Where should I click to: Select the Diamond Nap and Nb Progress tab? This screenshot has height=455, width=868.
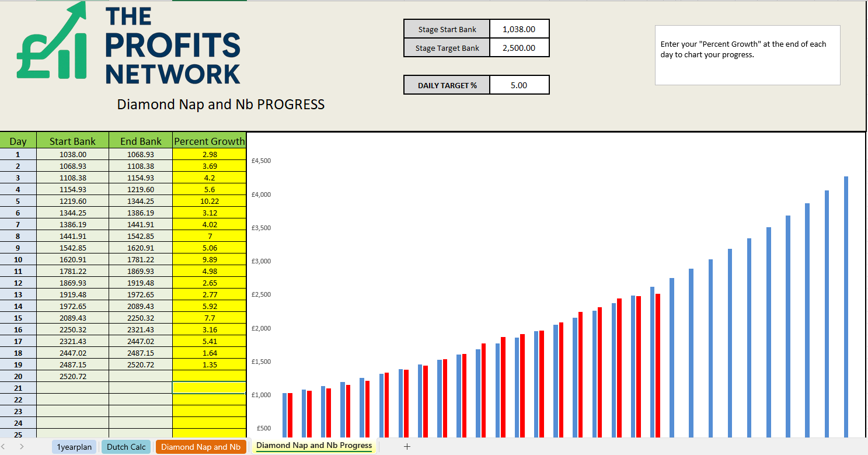tap(314, 446)
